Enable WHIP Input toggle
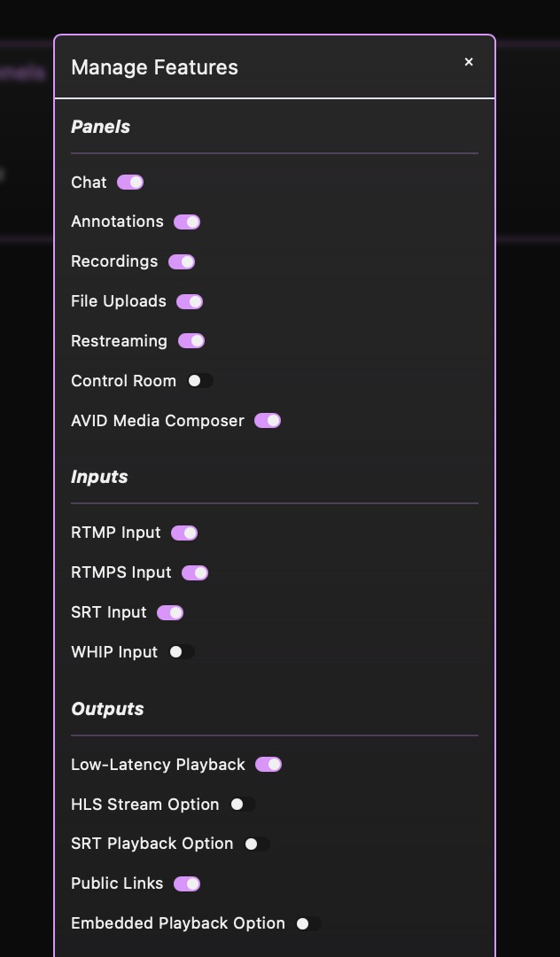This screenshot has width=560, height=957. point(182,652)
